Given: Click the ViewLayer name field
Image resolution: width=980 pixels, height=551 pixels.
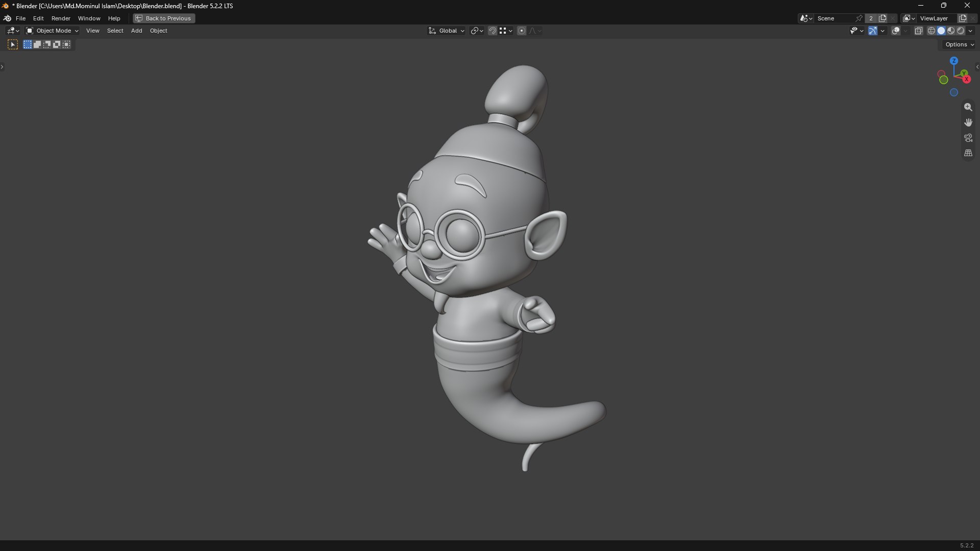Looking at the screenshot, I should click(x=937, y=18).
